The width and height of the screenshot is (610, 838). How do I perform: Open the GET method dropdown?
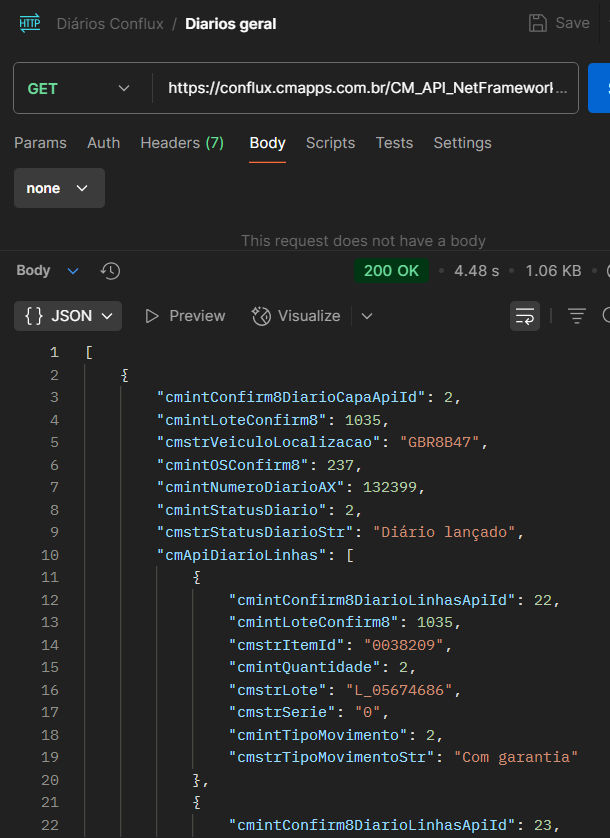pyautogui.click(x=79, y=88)
